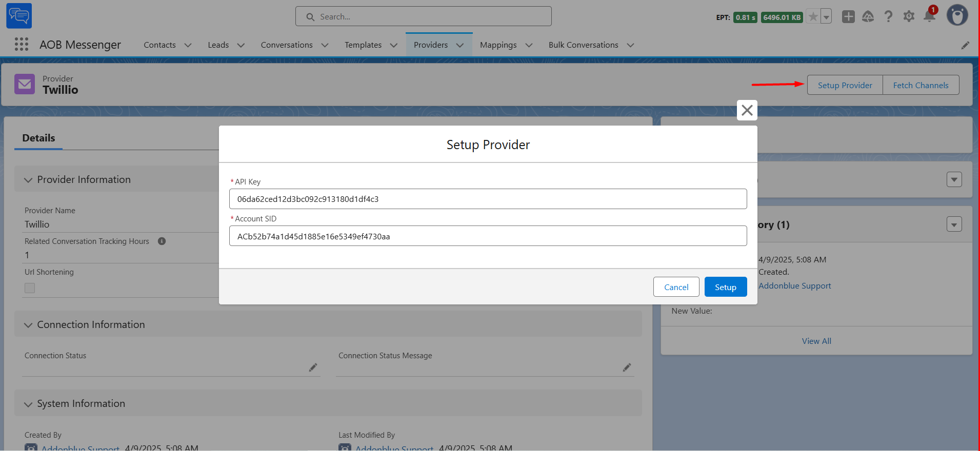Open the Templates tab
The image size is (980, 451).
pos(363,45)
